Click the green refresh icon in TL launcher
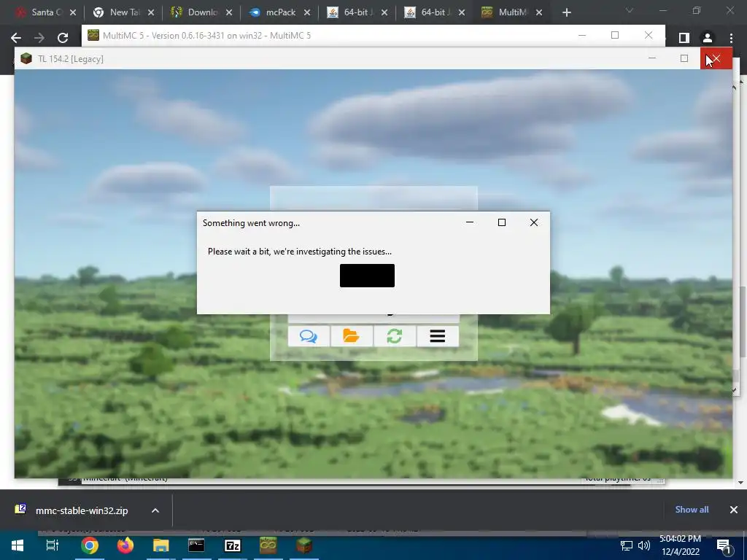Image resolution: width=747 pixels, height=560 pixels. (395, 336)
